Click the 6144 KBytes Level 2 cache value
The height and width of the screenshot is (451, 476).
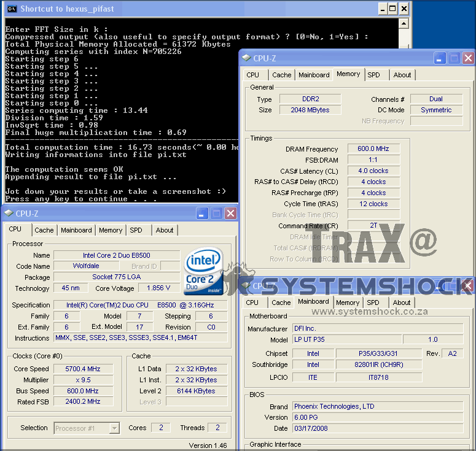pos(197,391)
